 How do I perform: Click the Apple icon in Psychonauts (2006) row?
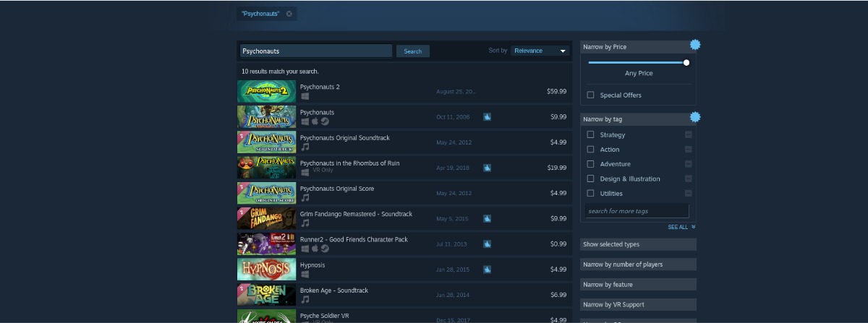click(x=315, y=121)
